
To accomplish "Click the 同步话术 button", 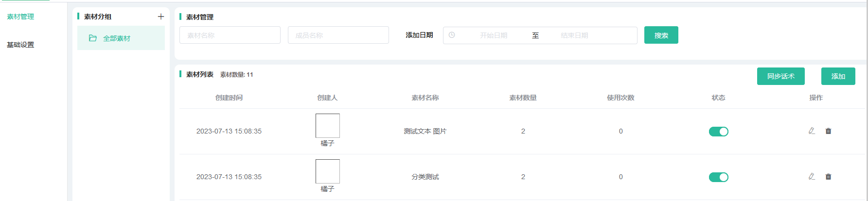I will click(x=780, y=76).
